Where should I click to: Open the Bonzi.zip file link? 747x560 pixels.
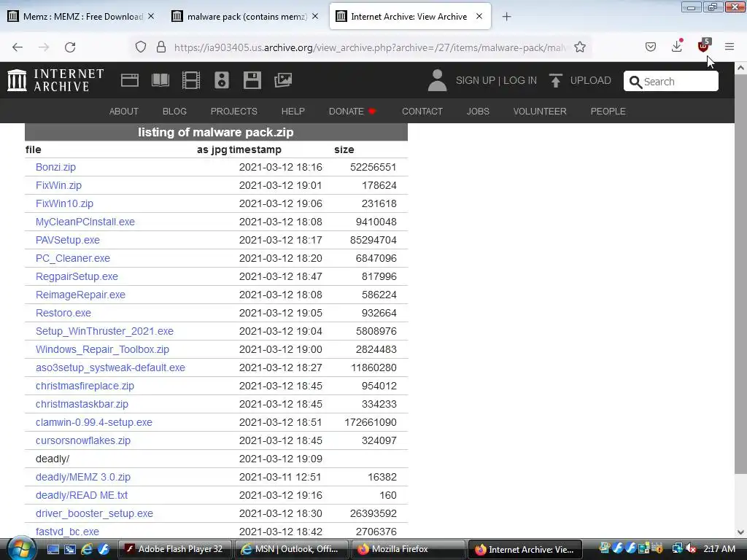coord(55,167)
